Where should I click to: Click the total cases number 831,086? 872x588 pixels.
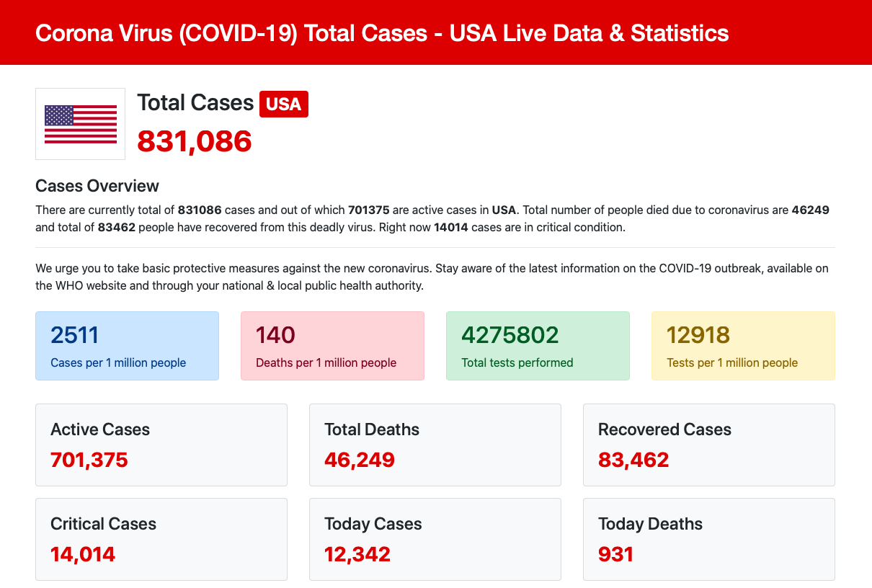[195, 141]
